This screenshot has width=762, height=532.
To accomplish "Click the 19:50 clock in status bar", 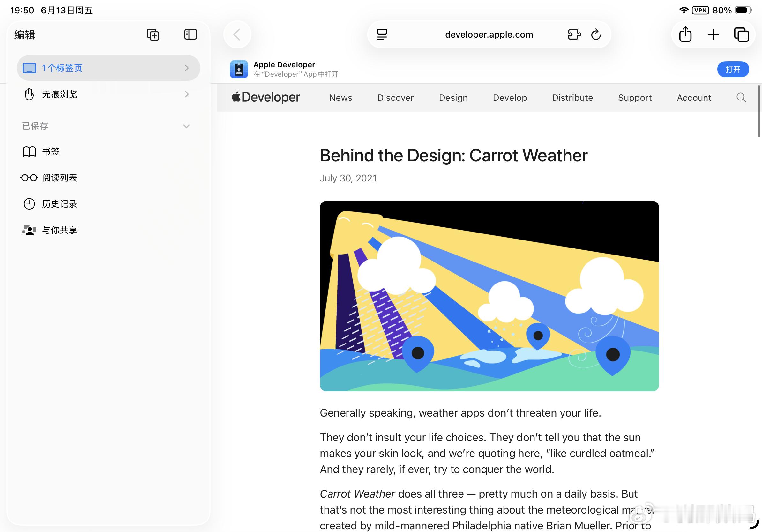I will (22, 10).
